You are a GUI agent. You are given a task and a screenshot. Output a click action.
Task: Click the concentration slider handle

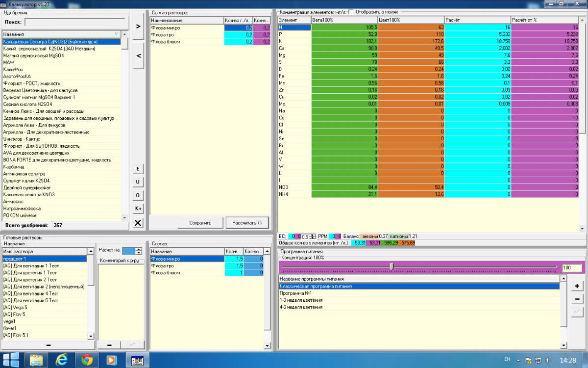click(x=391, y=266)
